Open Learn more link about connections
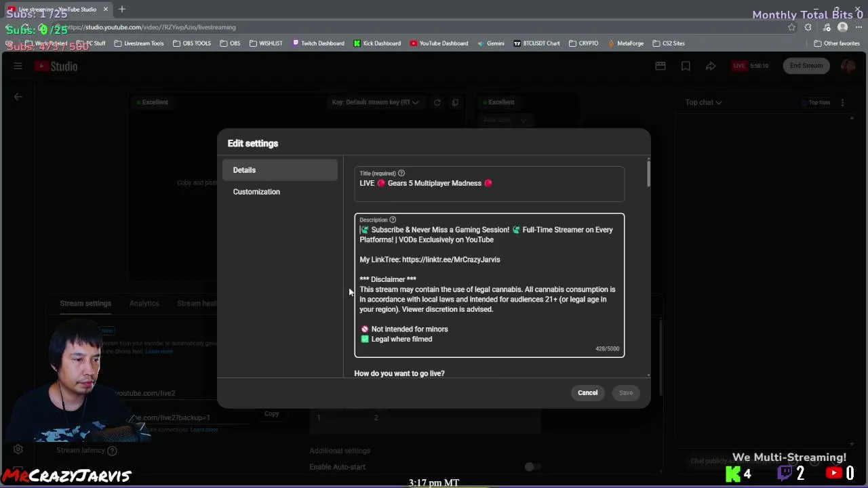This screenshot has height=488, width=868. pos(204,430)
